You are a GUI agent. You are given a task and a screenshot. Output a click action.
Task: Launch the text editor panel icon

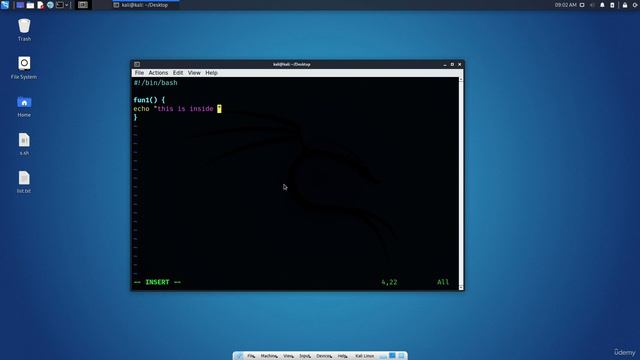40,5
